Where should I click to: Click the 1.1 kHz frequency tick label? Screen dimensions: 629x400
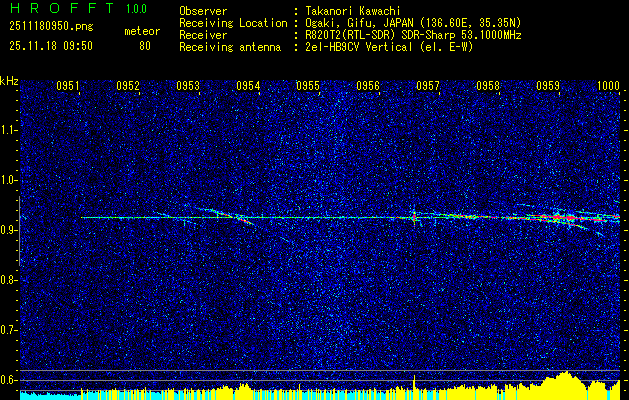pyautogui.click(x=9, y=130)
